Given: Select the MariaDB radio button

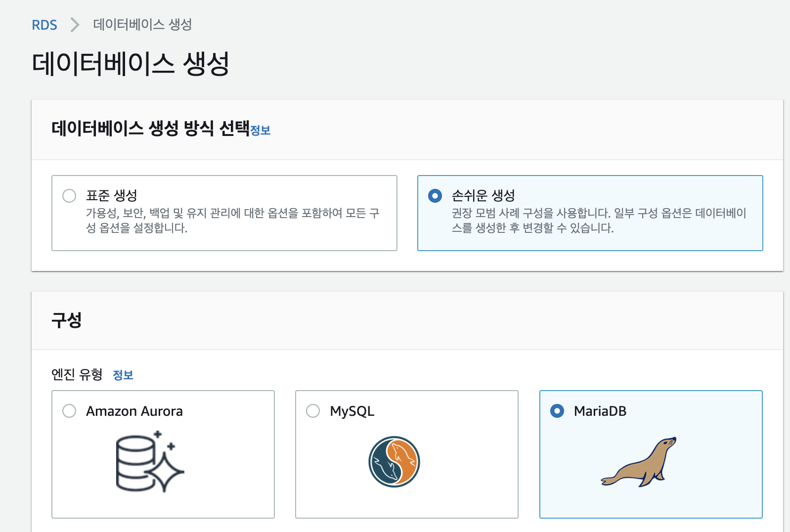Looking at the screenshot, I should [x=557, y=411].
